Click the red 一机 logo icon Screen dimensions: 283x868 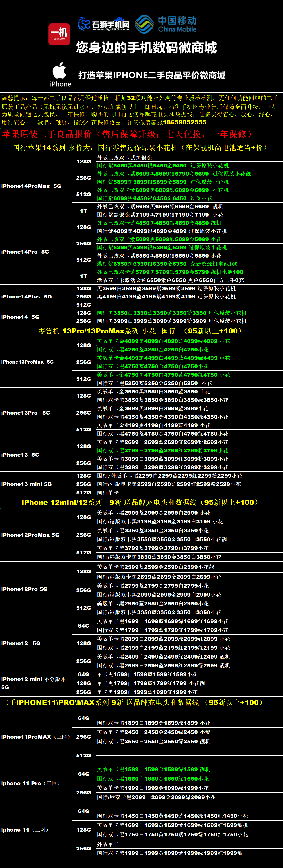click(59, 34)
